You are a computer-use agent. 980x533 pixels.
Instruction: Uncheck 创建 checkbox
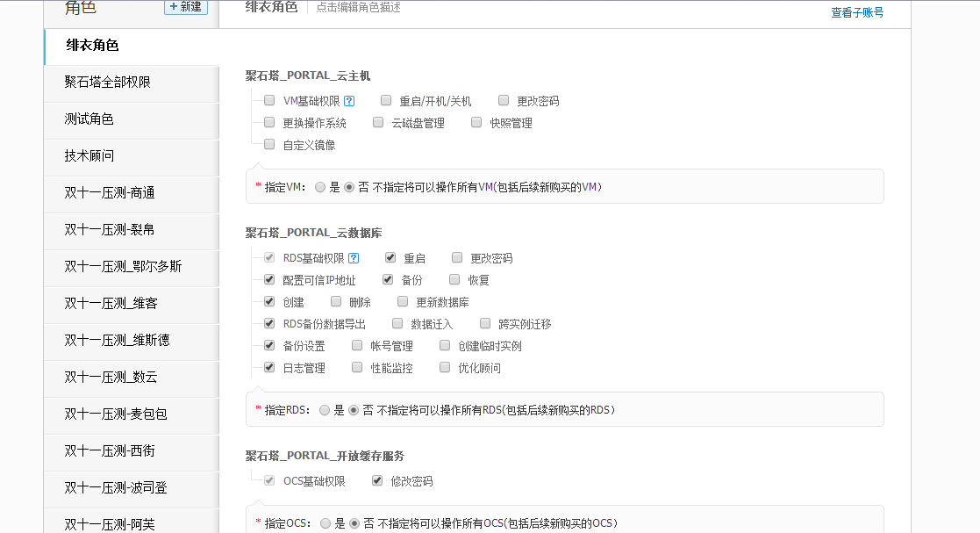click(269, 301)
